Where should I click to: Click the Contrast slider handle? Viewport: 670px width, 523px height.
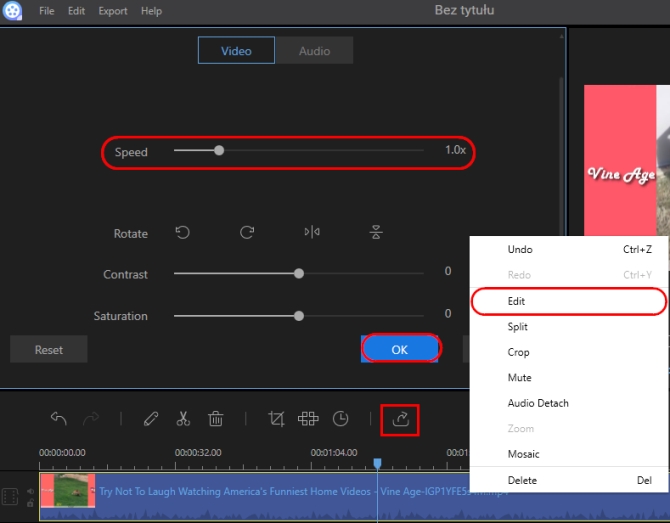(299, 273)
